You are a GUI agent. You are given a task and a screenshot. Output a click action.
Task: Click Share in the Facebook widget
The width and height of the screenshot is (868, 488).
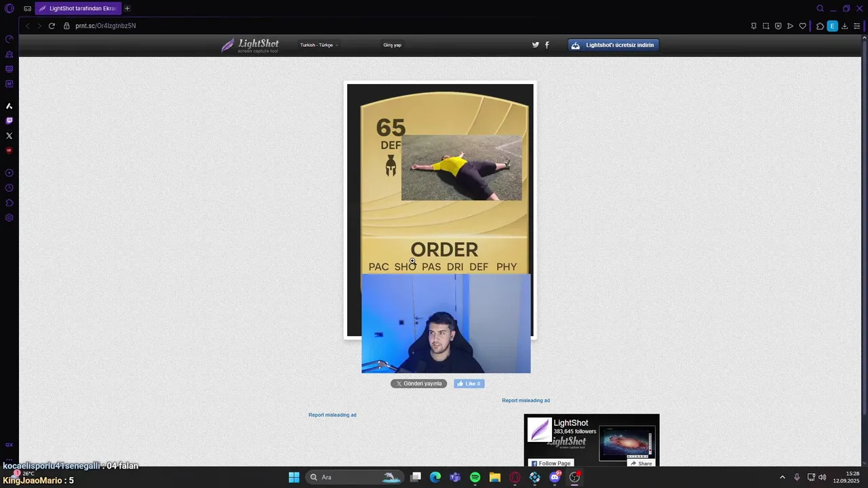[641, 464]
